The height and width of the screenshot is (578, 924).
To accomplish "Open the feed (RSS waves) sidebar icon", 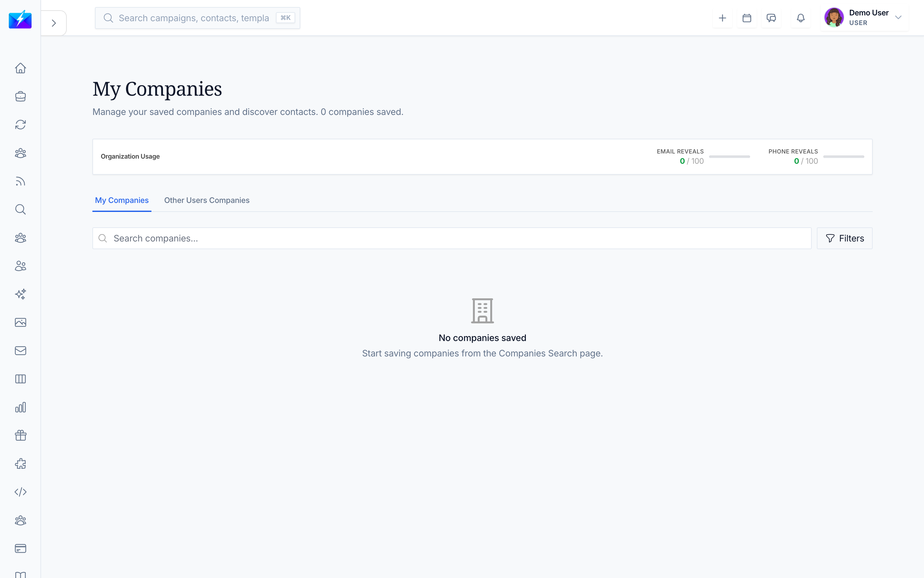I will [21, 181].
